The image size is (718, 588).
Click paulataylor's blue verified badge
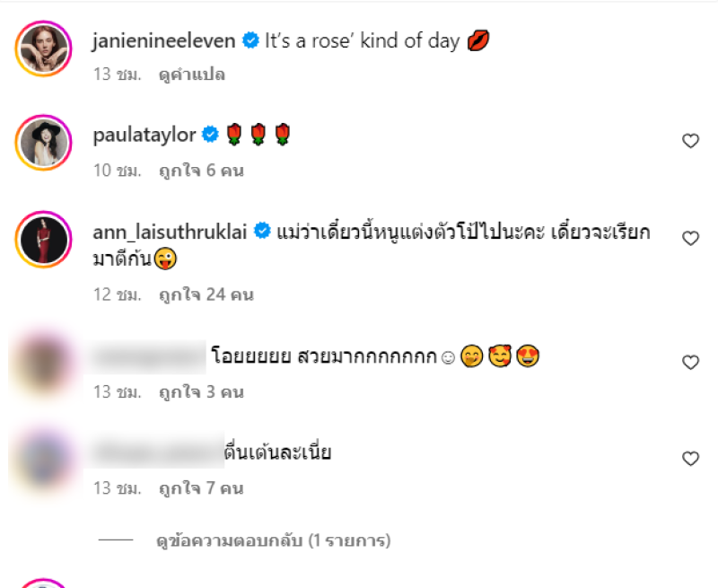[210, 135]
